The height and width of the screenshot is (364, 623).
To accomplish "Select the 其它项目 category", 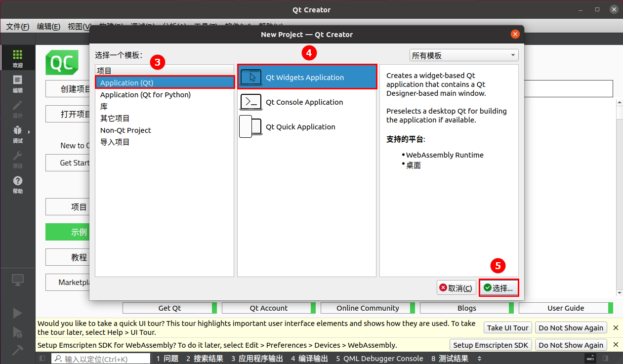I will pos(165,118).
